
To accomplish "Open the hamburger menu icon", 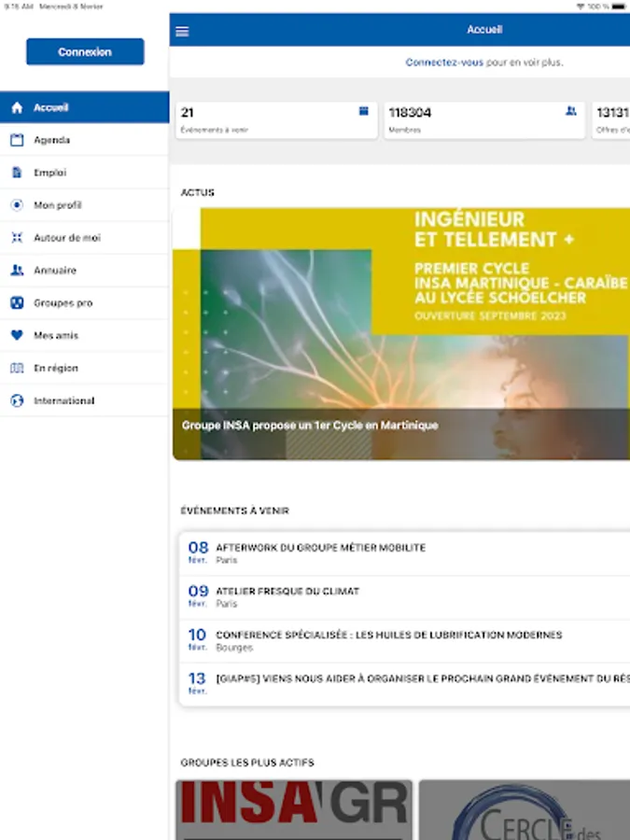I will point(182,31).
